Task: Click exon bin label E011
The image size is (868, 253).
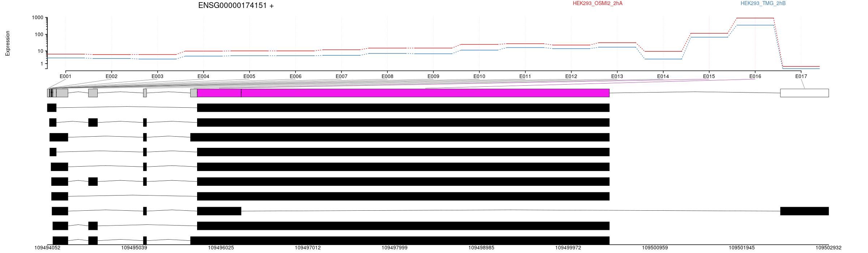Action: [525, 76]
